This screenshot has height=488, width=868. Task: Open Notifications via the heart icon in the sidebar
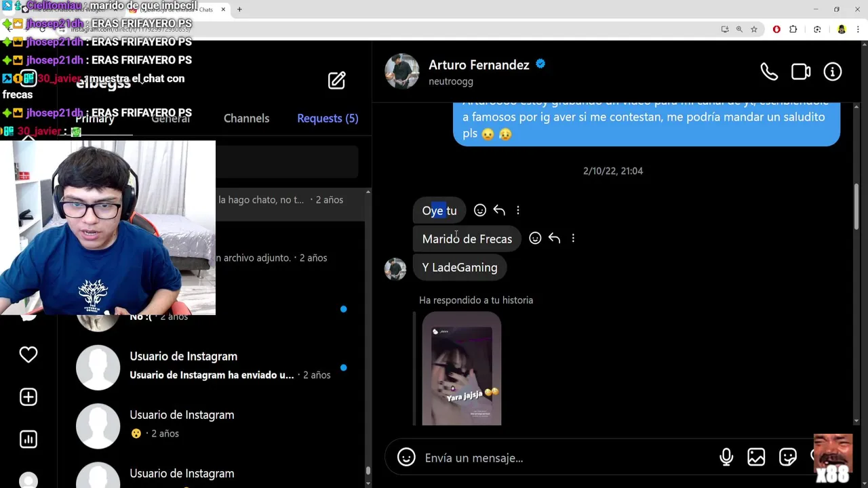(x=28, y=354)
